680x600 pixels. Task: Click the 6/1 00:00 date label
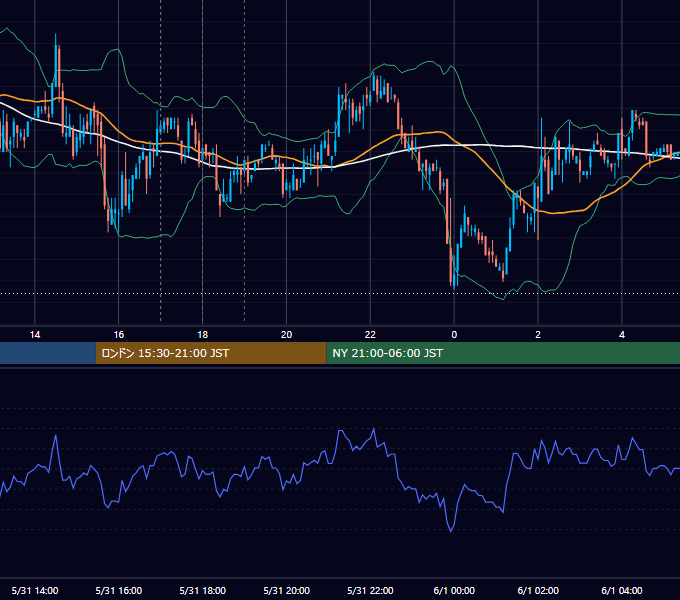tap(454, 590)
